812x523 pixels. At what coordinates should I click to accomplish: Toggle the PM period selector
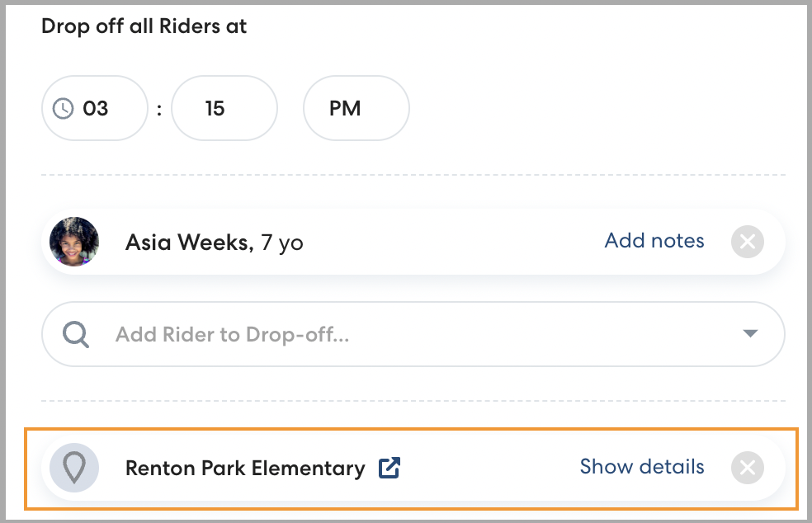point(355,108)
